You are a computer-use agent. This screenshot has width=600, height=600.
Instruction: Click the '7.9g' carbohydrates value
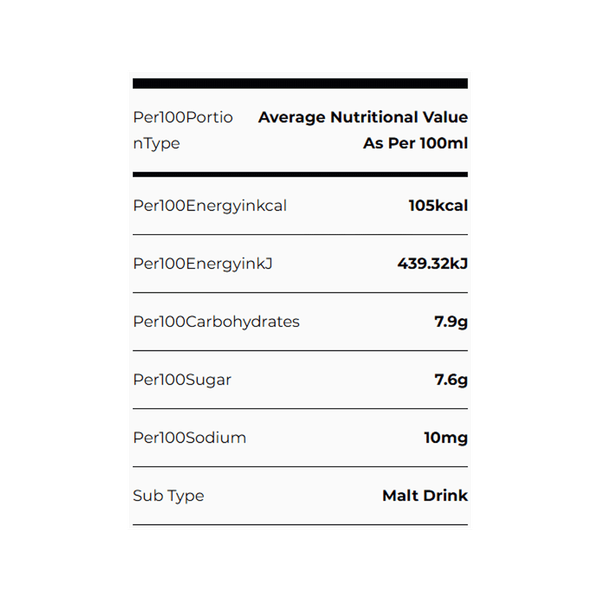[451, 322]
